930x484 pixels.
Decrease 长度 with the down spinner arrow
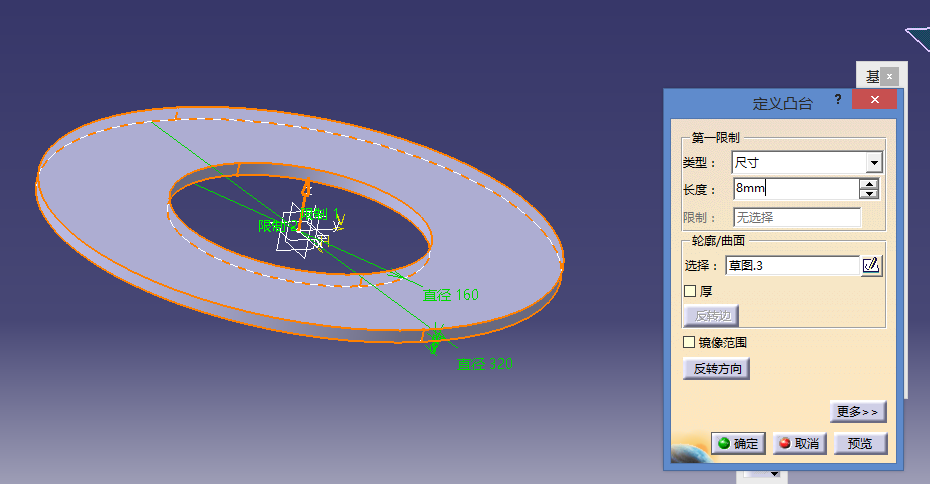tap(869, 194)
